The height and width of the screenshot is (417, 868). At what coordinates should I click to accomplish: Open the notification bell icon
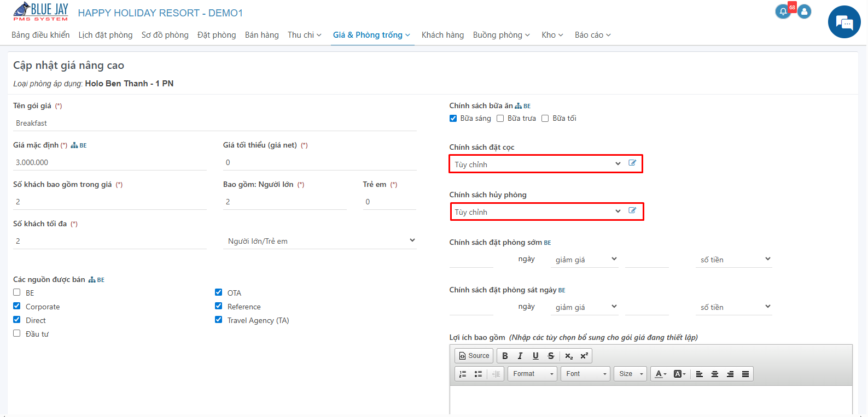click(783, 11)
